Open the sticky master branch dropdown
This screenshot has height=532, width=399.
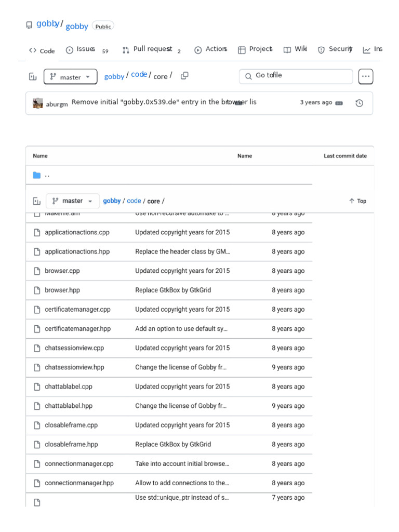[x=72, y=201]
